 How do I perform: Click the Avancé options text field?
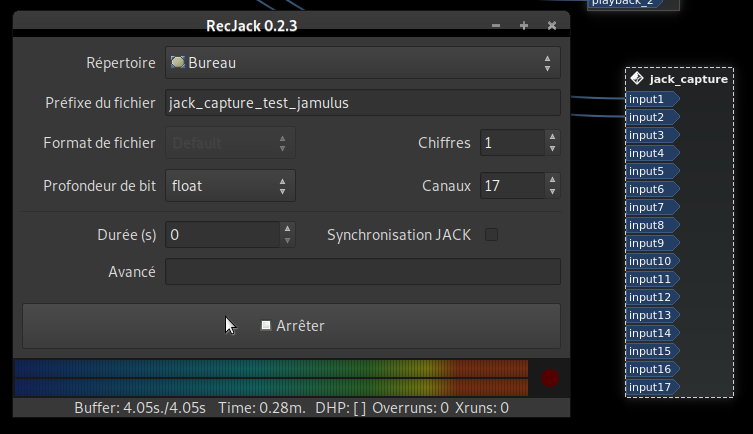click(x=363, y=272)
